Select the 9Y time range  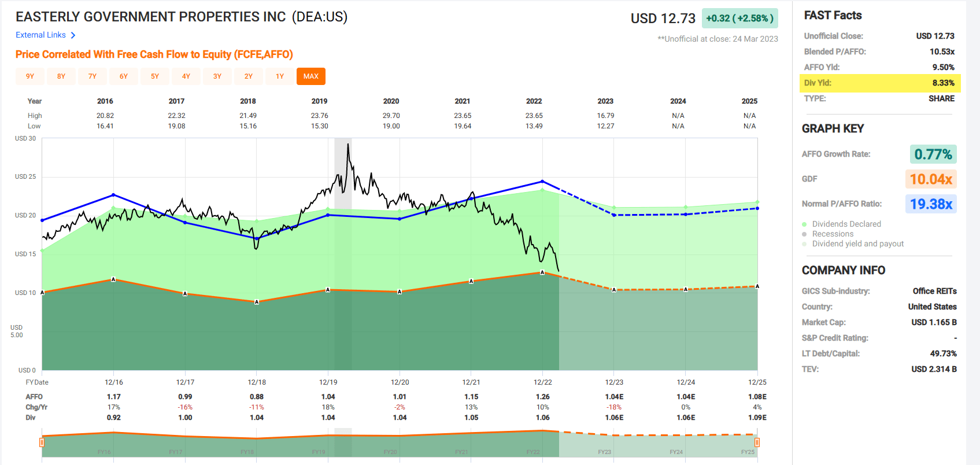tap(30, 76)
